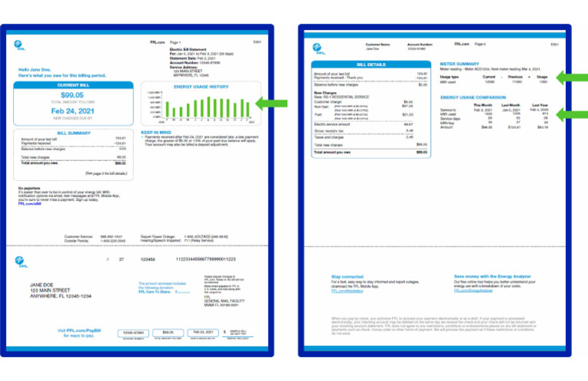
Task: Click the amount enclosed field on stub
Action: tap(238, 333)
